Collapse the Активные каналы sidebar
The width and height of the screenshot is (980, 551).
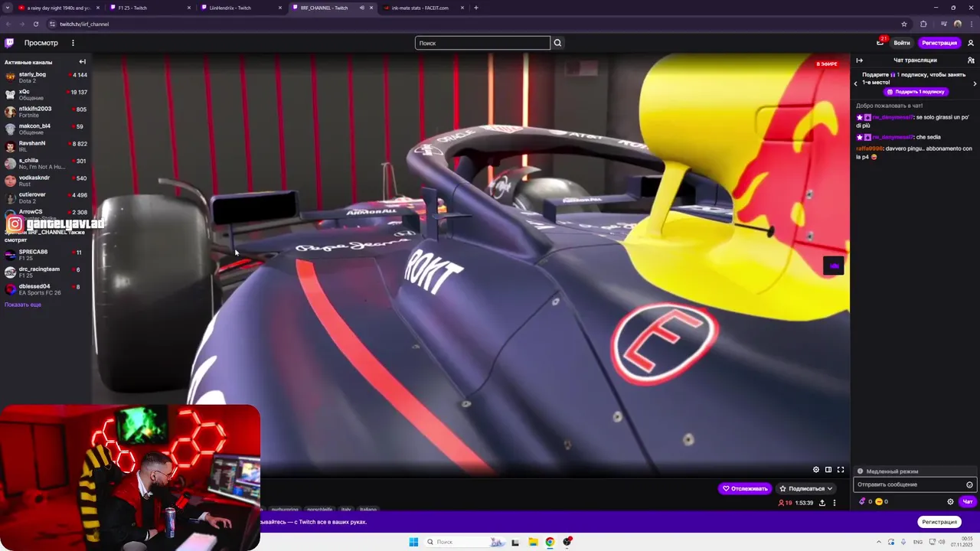coord(83,62)
